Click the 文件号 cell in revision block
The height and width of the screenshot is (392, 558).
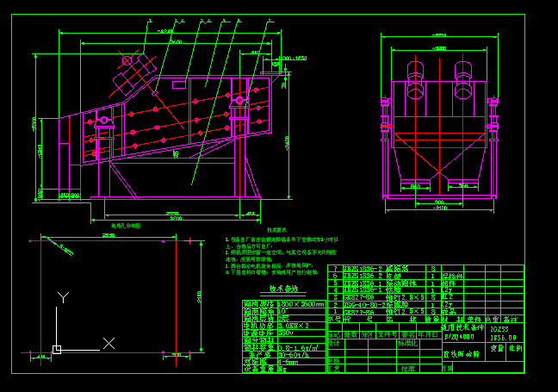tap(387, 334)
